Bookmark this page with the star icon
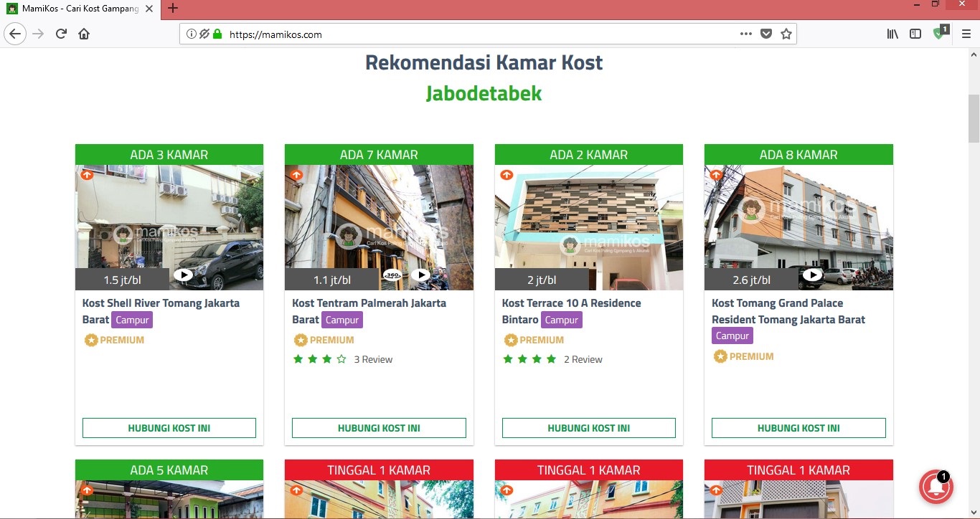The width and height of the screenshot is (980, 519). 786,34
